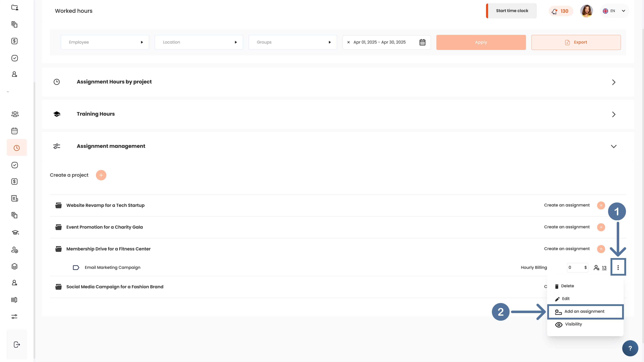644x362 pixels.
Task: Open Social Media Campaign for a Fashion Brand
Action: (x=115, y=287)
